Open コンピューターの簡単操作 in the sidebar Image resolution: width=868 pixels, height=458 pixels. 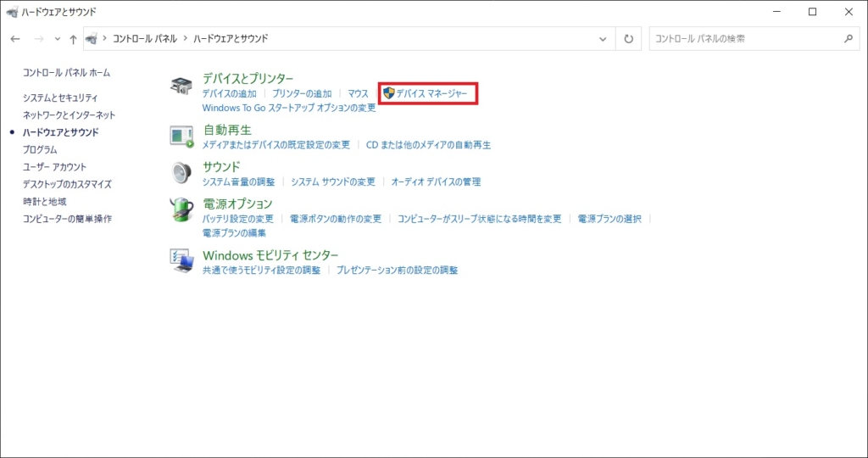click(x=67, y=219)
